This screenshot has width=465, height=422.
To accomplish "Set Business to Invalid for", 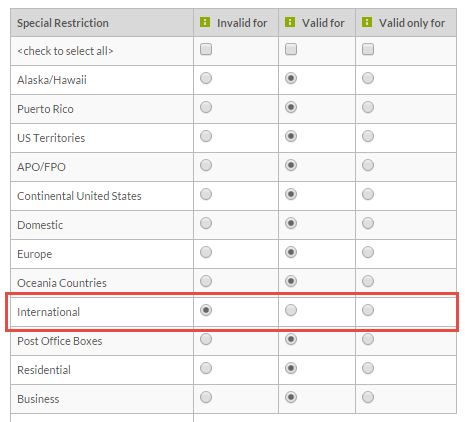I will (x=206, y=397).
